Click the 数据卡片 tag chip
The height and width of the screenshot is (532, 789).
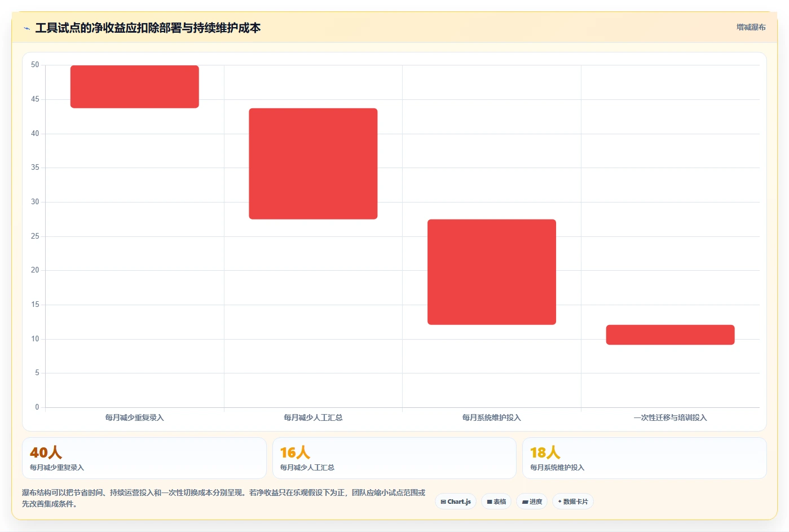(x=573, y=502)
